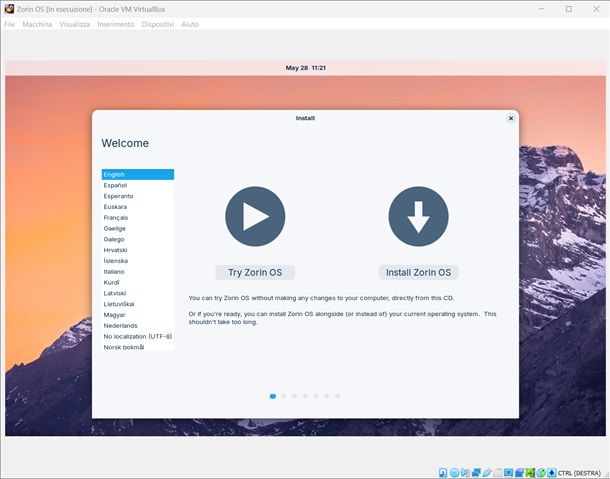Select Latviski in the language list

click(138, 293)
